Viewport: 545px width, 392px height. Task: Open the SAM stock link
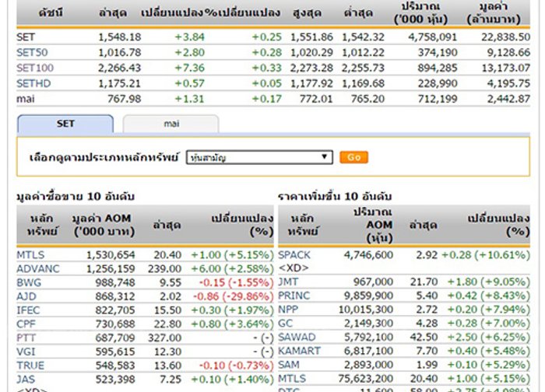pyautogui.click(x=289, y=365)
